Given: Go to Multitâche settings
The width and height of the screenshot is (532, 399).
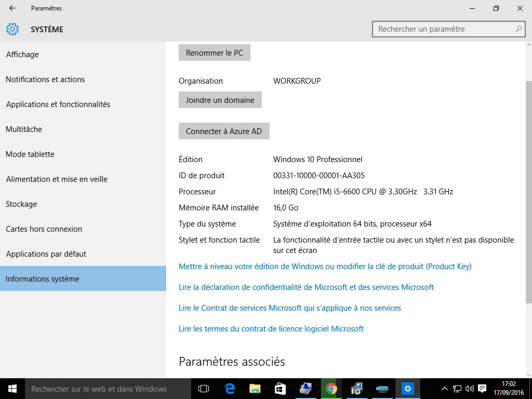Looking at the screenshot, I should pos(83,129).
